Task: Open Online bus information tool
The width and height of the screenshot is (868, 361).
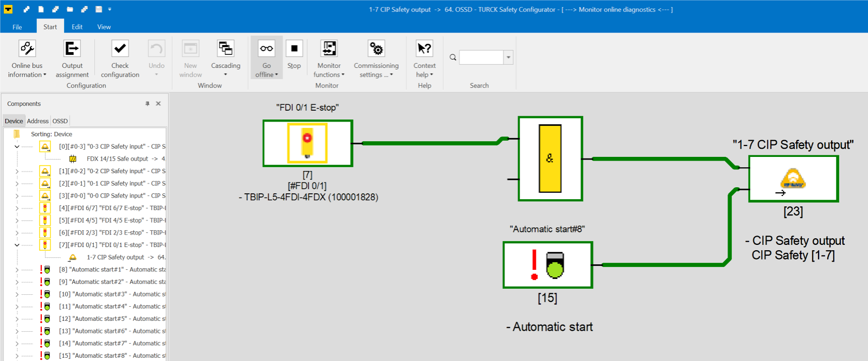Action: point(27,59)
